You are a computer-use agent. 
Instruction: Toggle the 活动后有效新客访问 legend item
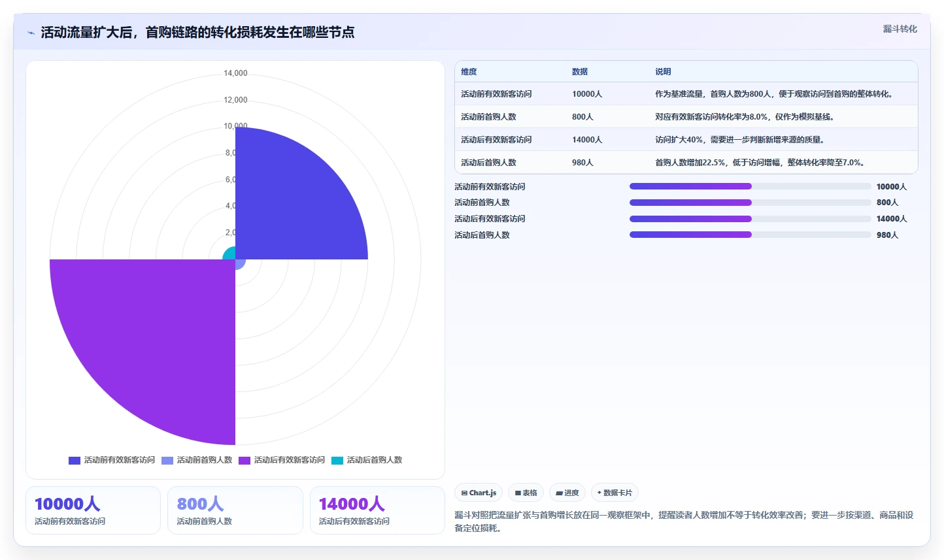[x=282, y=460]
